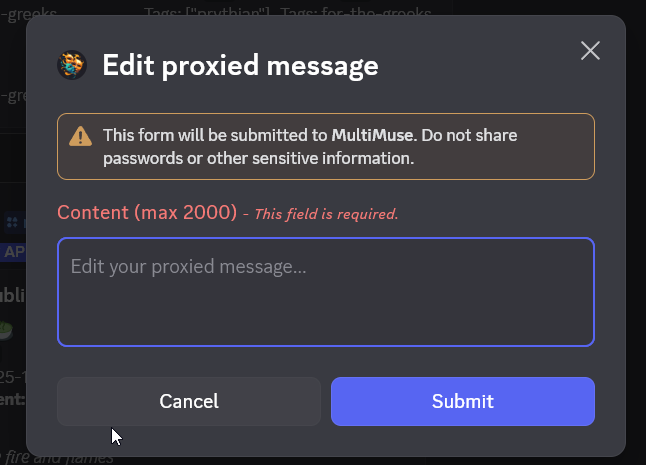Click the blue icon above APP badge

[12, 222]
